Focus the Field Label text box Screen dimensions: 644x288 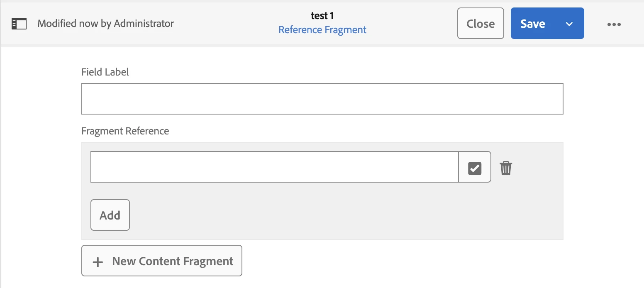(x=322, y=99)
